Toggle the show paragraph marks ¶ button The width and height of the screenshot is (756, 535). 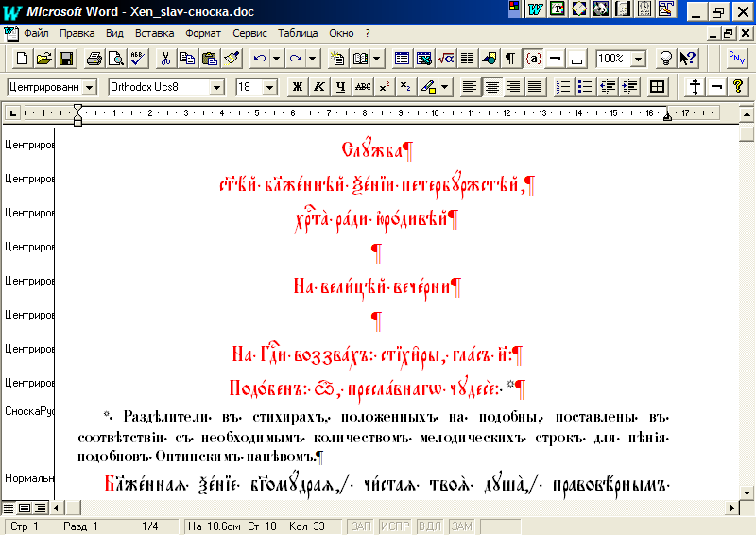(x=510, y=59)
